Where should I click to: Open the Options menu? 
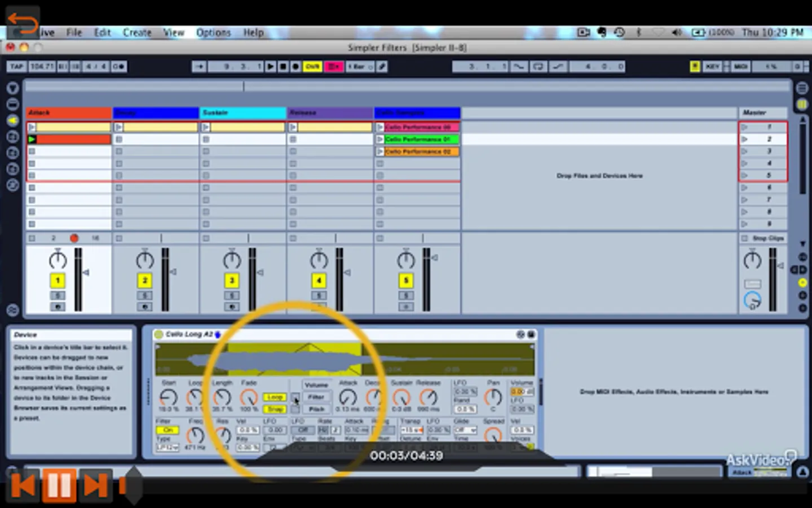tap(213, 33)
